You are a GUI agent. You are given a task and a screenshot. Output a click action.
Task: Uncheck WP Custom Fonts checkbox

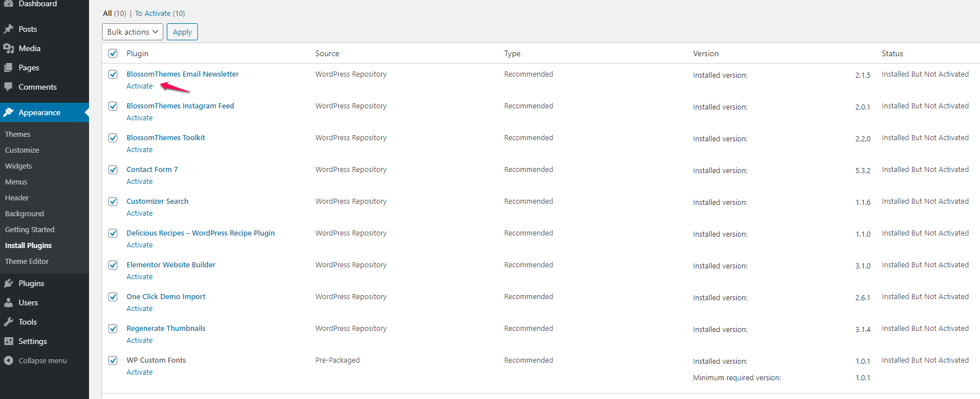[113, 360]
